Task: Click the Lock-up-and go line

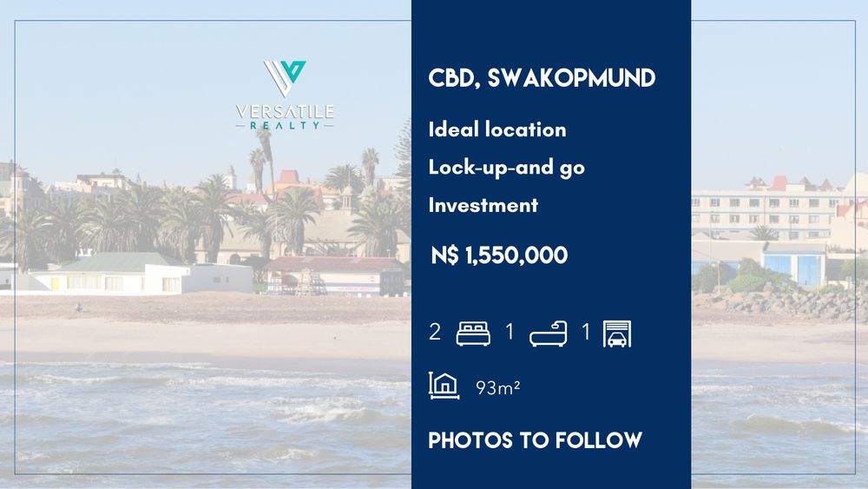Action: pyautogui.click(x=507, y=168)
